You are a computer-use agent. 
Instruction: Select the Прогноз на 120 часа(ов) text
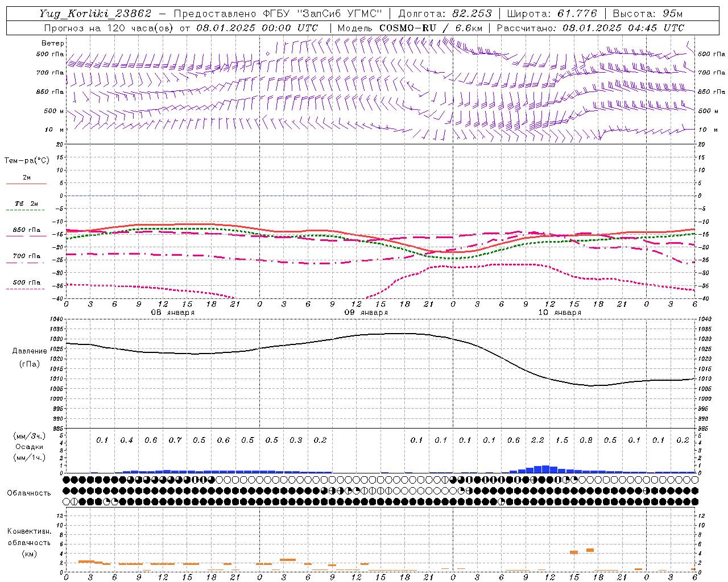109,28
